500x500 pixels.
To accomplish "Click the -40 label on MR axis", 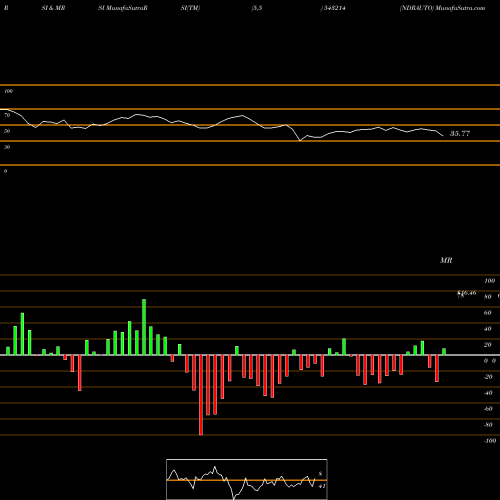I will [x=488, y=393].
